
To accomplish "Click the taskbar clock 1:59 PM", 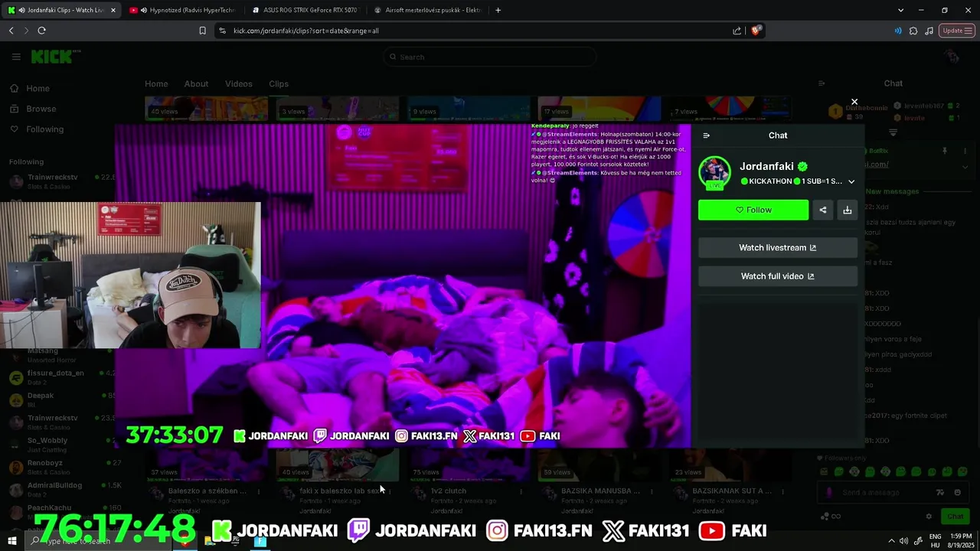I will 962,540.
